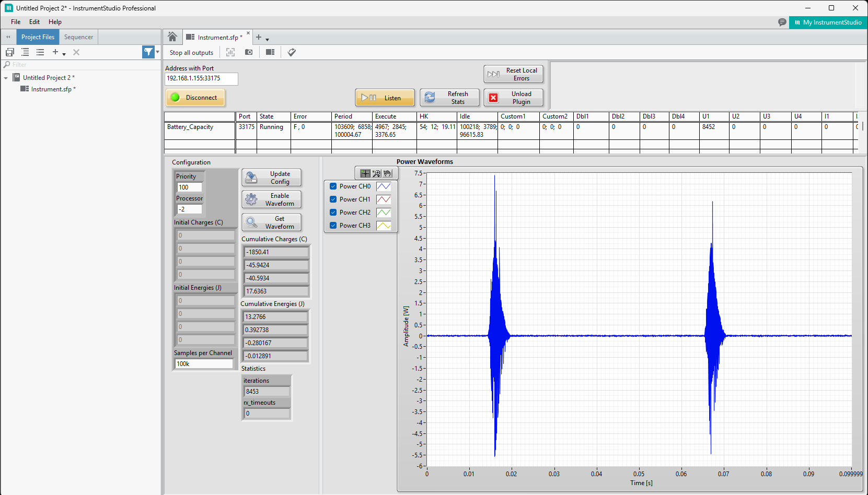Click the Address with Port field
The height and width of the screenshot is (495, 868).
point(201,78)
